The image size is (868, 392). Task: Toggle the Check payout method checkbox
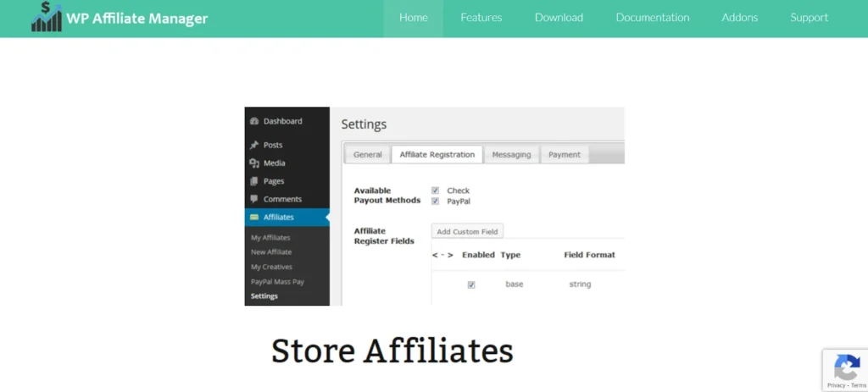pos(435,190)
